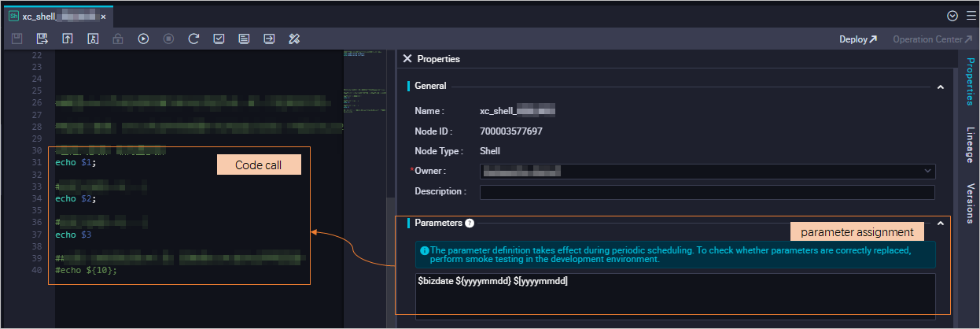Click line number 22 in gutter
The height and width of the screenshot is (329, 980).
35,55
